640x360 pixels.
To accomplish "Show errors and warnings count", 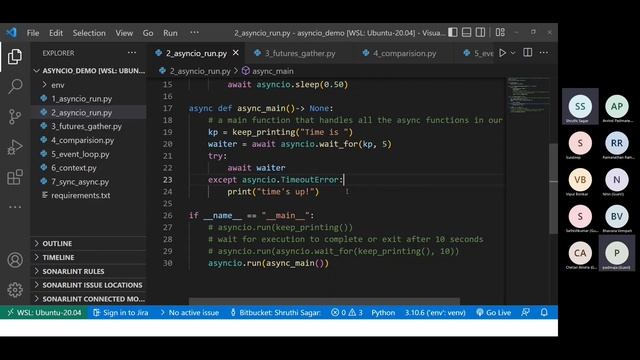I will coord(347,313).
